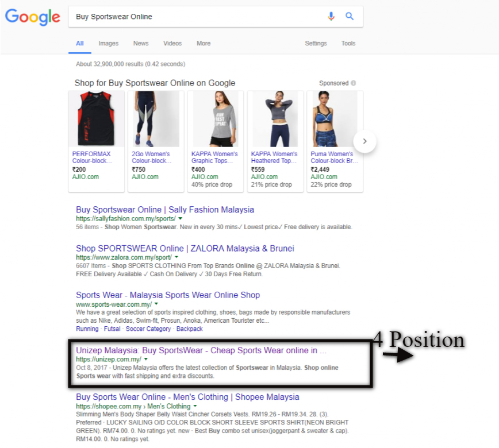Click KAPPA Women's Heathered Top title
Image resolution: width=499 pixels, height=448 pixels.
pos(274,157)
